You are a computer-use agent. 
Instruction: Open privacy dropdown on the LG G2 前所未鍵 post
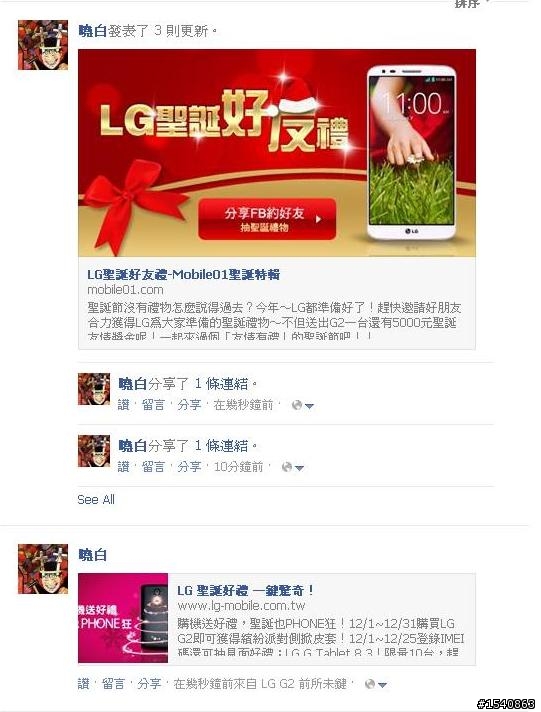376,684
